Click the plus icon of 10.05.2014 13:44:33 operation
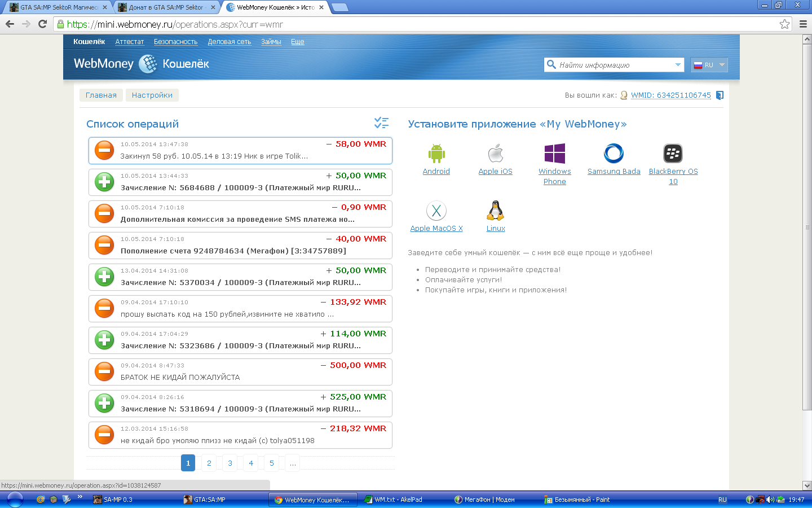This screenshot has width=812, height=508. [104, 182]
